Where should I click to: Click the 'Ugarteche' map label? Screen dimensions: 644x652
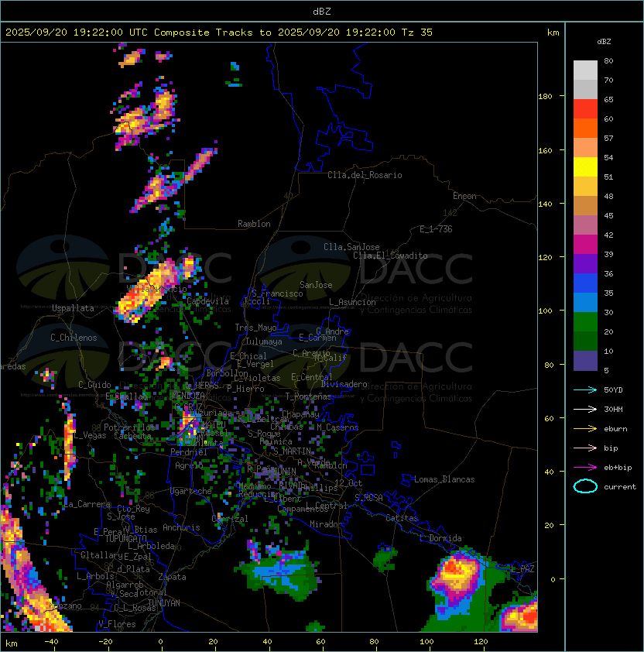pos(191,491)
